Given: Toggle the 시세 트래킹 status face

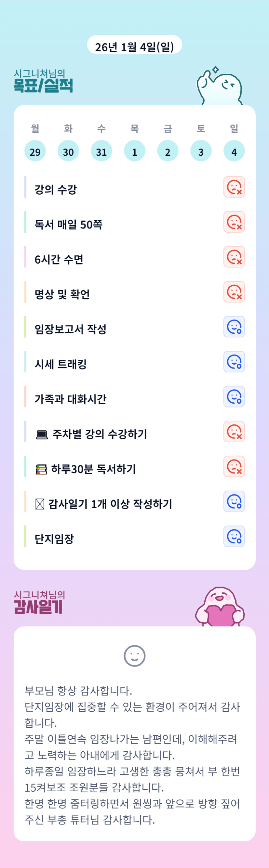Looking at the screenshot, I should [234, 362].
